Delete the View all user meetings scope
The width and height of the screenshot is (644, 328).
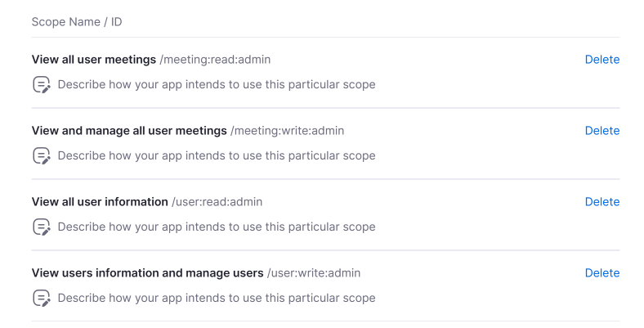tap(602, 60)
